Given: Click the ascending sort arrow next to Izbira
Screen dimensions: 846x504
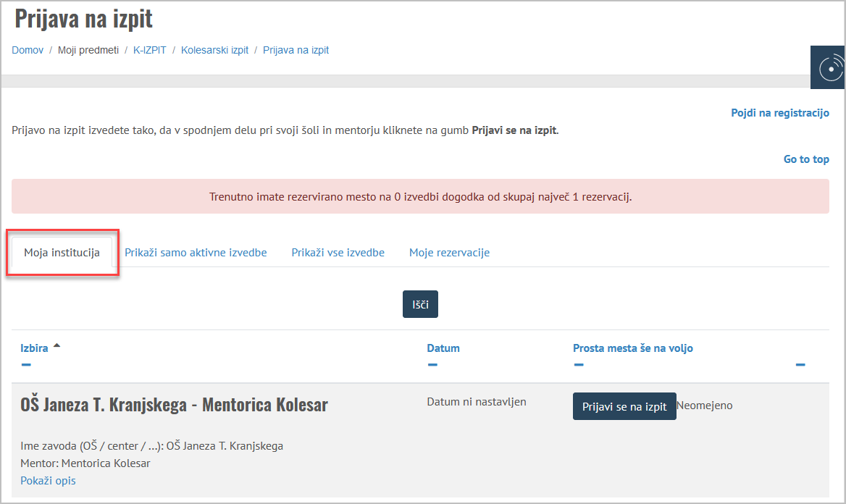Looking at the screenshot, I should pos(56,346).
